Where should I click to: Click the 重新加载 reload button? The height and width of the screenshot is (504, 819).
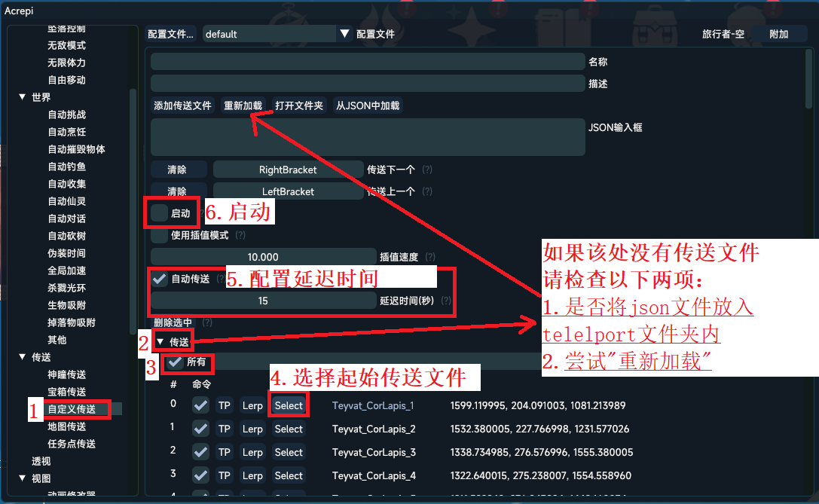[243, 105]
